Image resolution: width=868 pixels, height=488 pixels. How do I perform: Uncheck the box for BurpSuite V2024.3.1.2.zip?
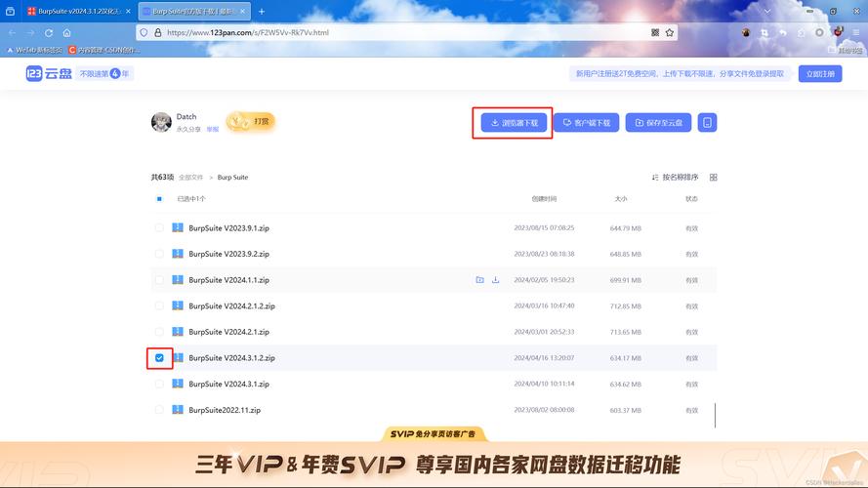click(159, 358)
